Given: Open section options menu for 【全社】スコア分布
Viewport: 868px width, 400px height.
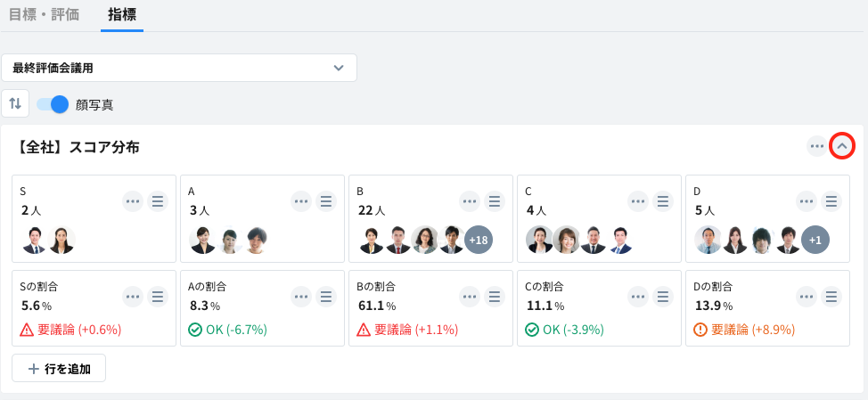Looking at the screenshot, I should (817, 146).
